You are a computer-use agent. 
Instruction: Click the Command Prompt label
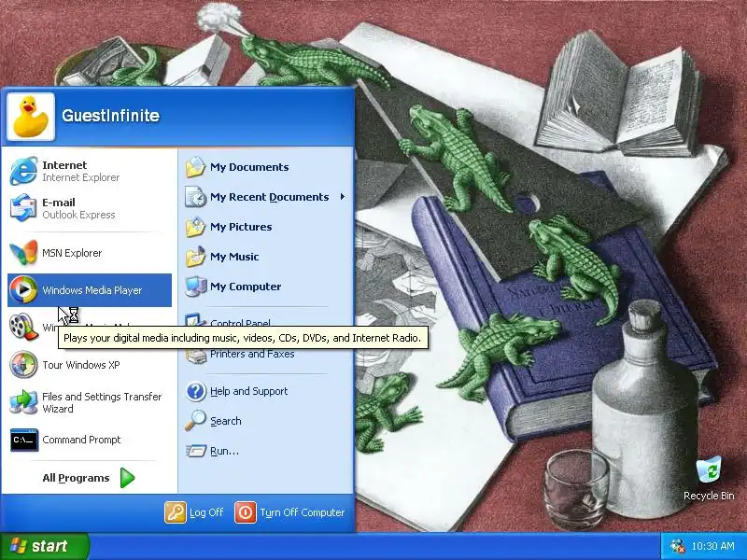coord(81,440)
